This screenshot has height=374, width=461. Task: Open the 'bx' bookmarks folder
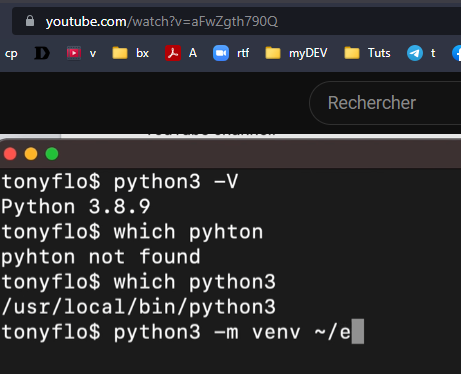pyautogui.click(x=131, y=53)
